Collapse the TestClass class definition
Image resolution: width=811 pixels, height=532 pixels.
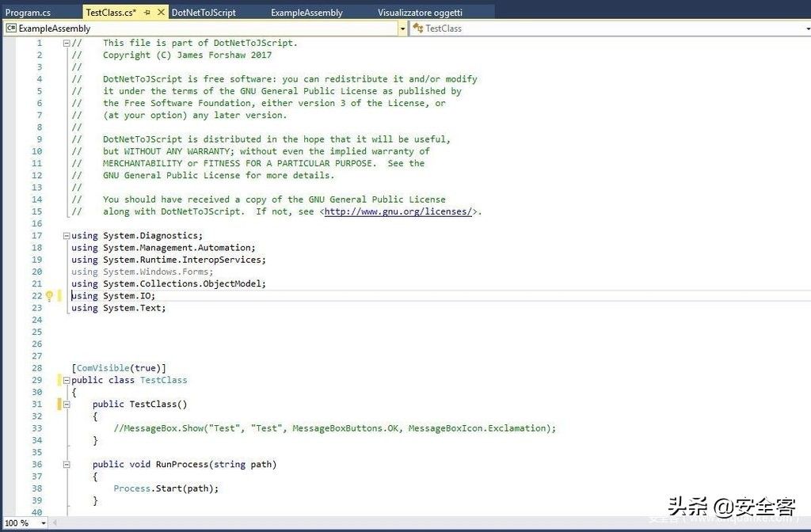click(67, 381)
